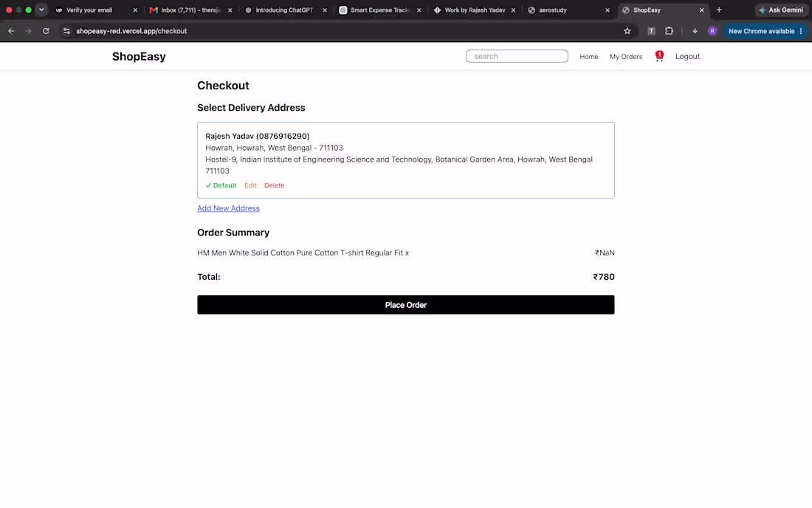Go to Home in navigation
Image resolution: width=812 pixels, height=508 pixels.
pos(589,56)
